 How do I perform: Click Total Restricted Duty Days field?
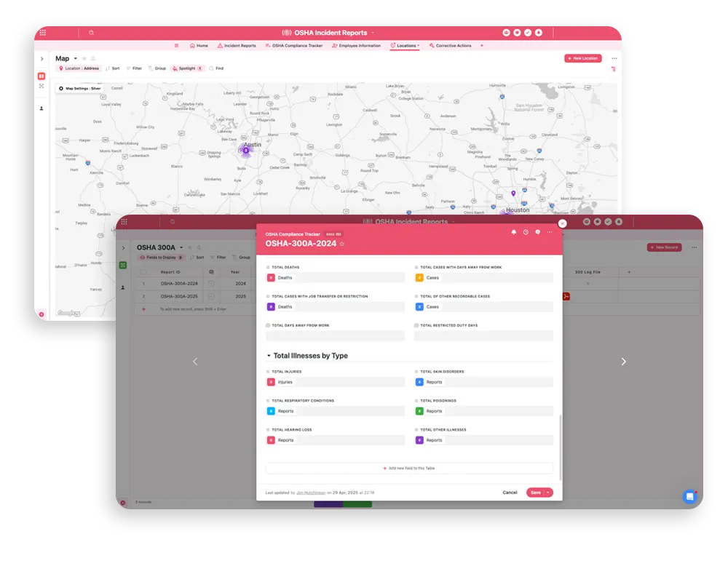[483, 336]
